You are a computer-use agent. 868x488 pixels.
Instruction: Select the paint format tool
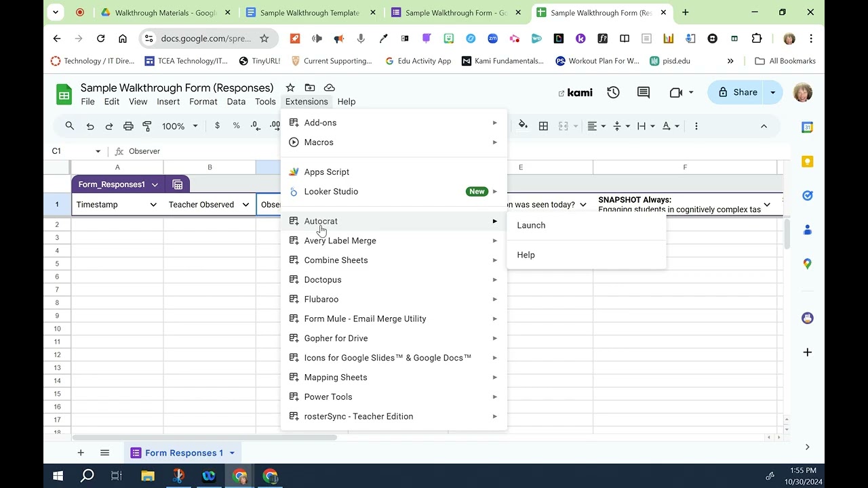pyautogui.click(x=147, y=126)
